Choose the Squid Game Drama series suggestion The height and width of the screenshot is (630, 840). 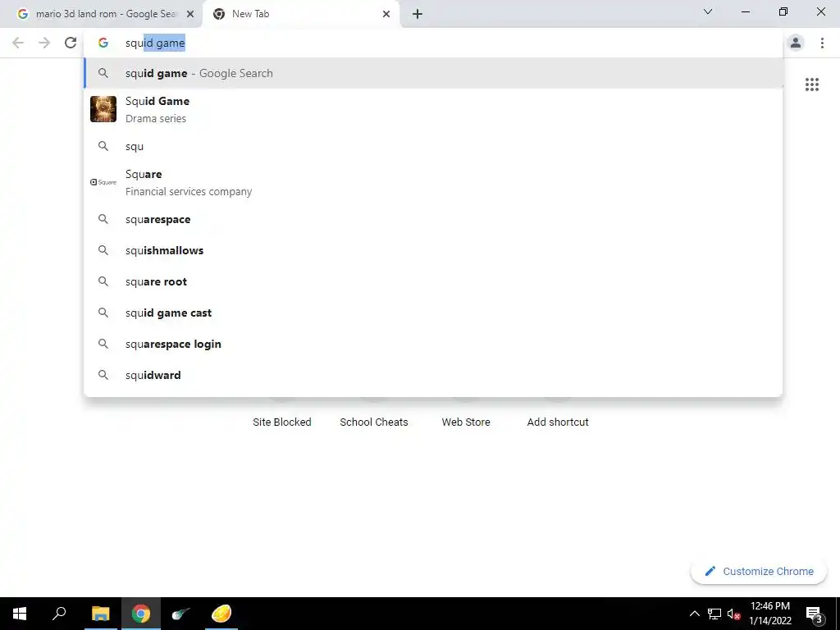click(x=433, y=109)
